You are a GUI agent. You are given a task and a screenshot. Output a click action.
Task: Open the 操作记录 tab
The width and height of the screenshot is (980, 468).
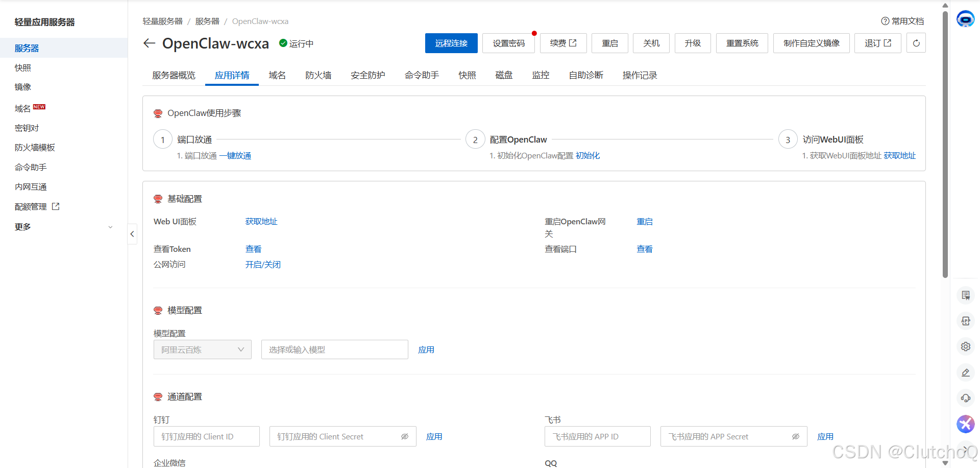point(640,75)
